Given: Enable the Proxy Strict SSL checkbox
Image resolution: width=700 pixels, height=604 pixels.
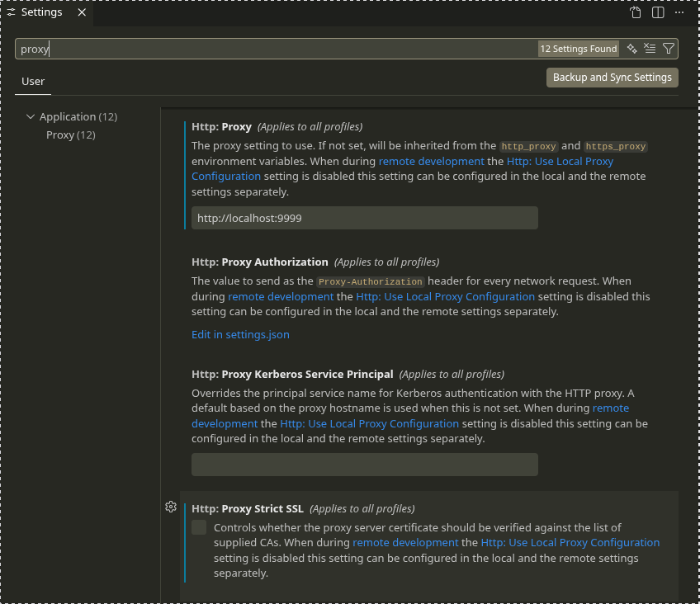Looking at the screenshot, I should click(x=199, y=527).
